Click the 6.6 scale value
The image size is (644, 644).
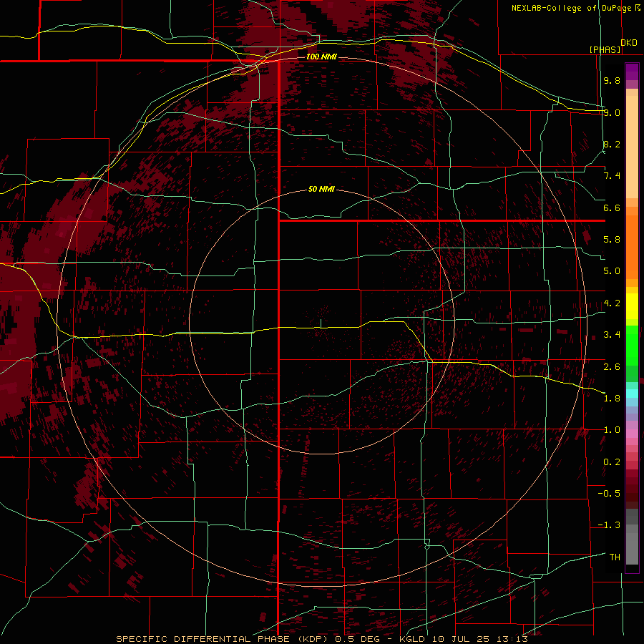point(612,208)
